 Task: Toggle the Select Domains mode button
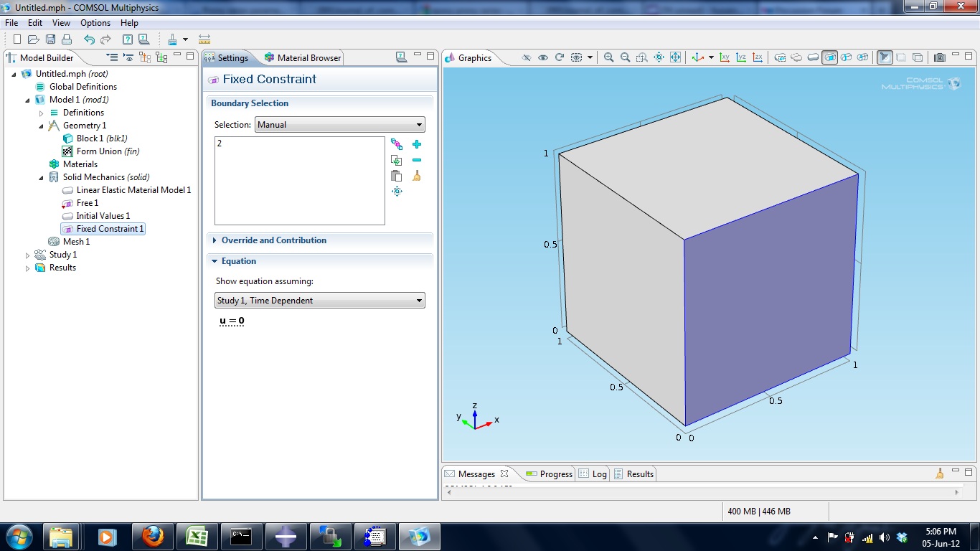pos(814,57)
